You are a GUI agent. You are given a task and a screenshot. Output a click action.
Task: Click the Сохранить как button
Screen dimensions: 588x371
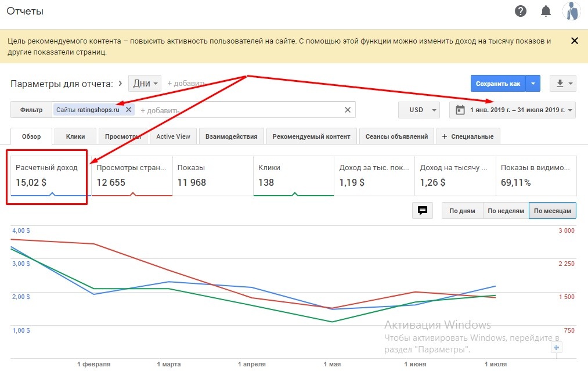point(498,84)
